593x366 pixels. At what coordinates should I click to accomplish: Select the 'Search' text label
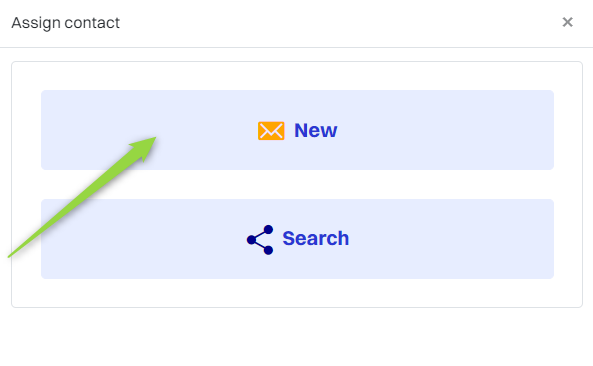(316, 239)
